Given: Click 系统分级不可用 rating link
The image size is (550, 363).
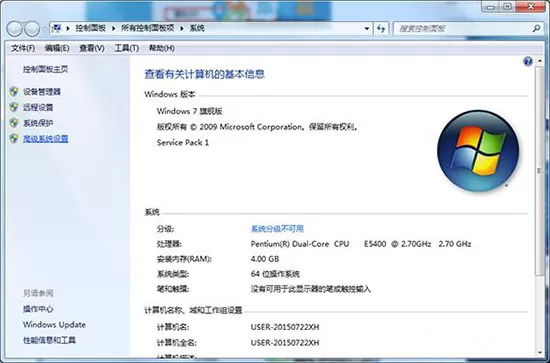Looking at the screenshot, I should [x=277, y=229].
